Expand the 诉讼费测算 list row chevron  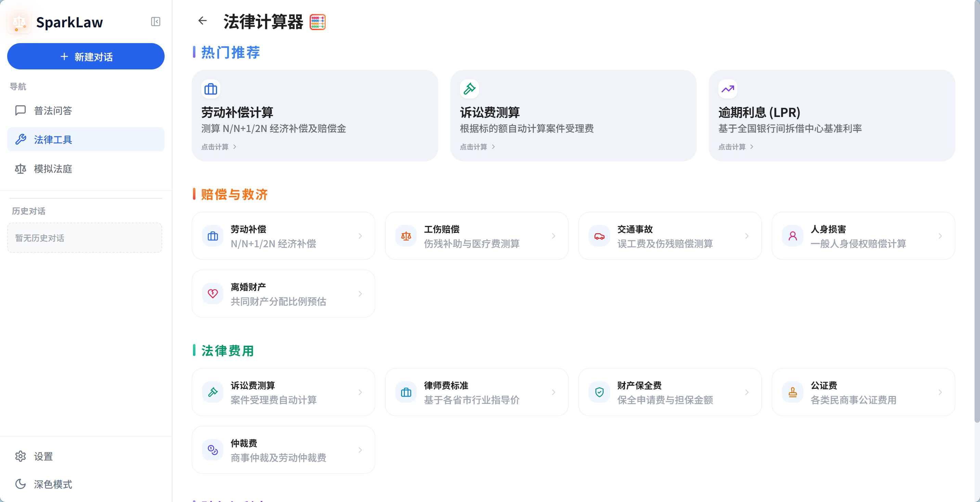(360, 392)
